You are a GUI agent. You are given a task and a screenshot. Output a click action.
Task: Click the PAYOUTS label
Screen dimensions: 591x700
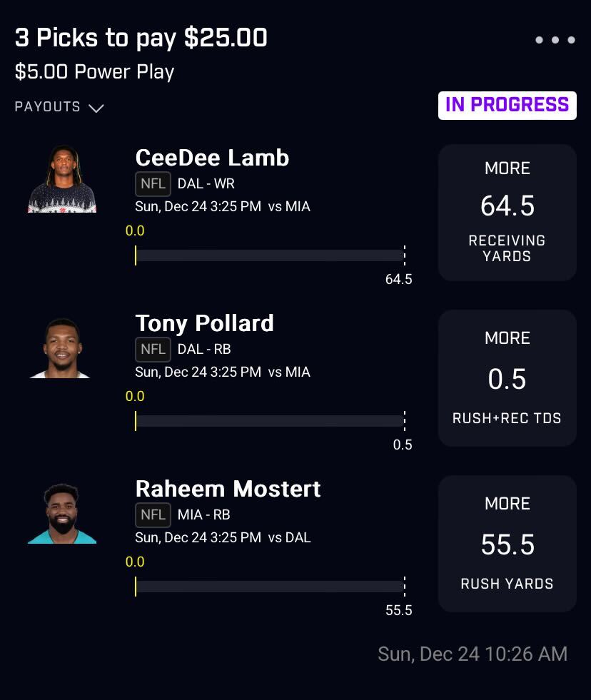47,107
